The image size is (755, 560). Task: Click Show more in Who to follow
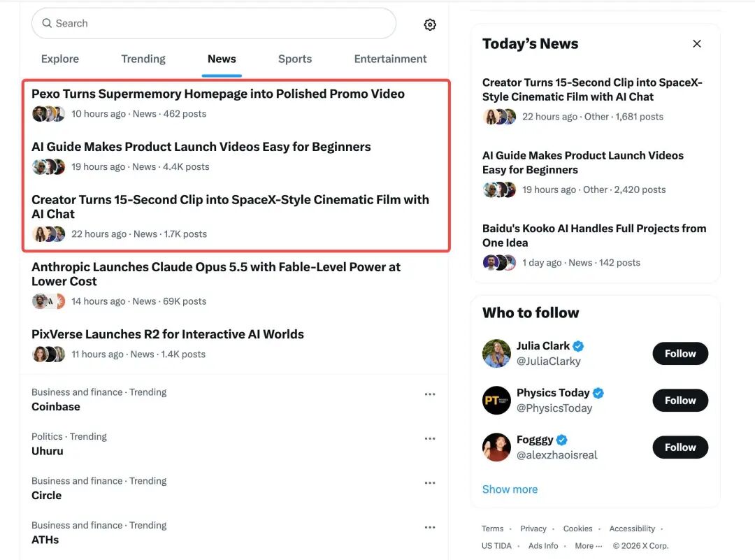click(x=510, y=489)
